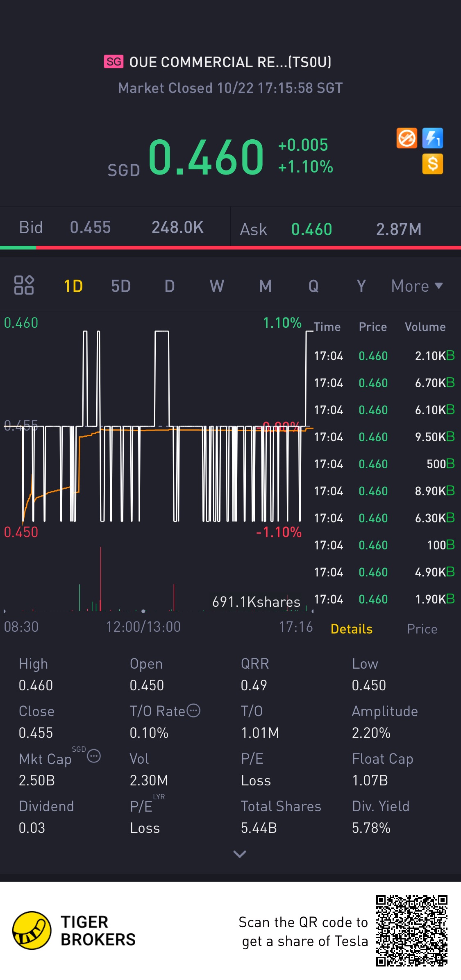
Task: Open the chart layout grid icon
Action: pos(24,285)
